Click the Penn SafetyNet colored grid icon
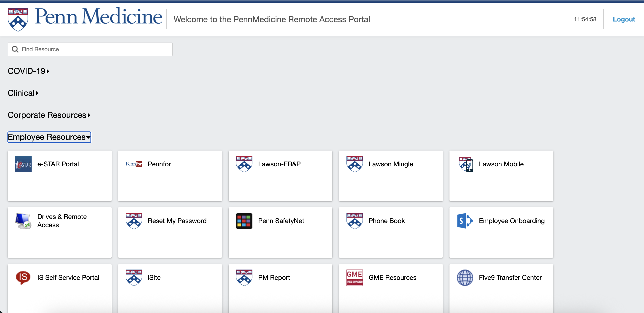The width and height of the screenshot is (644, 313). point(244,221)
